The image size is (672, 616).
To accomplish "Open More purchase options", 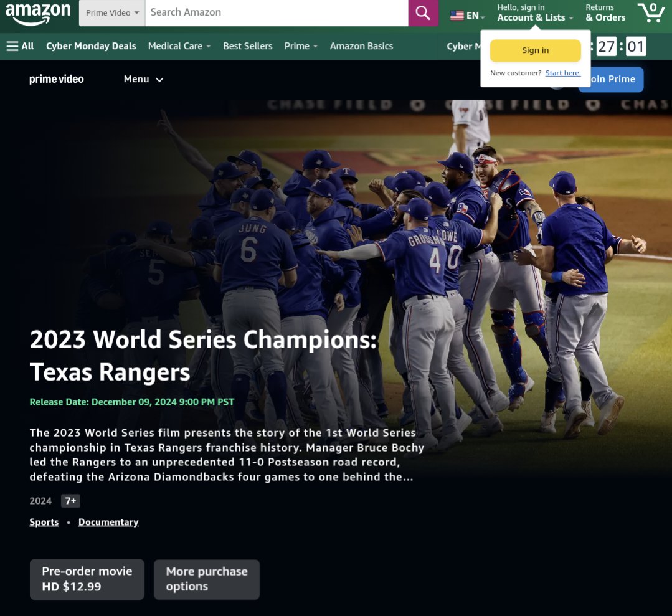I will (x=207, y=579).
